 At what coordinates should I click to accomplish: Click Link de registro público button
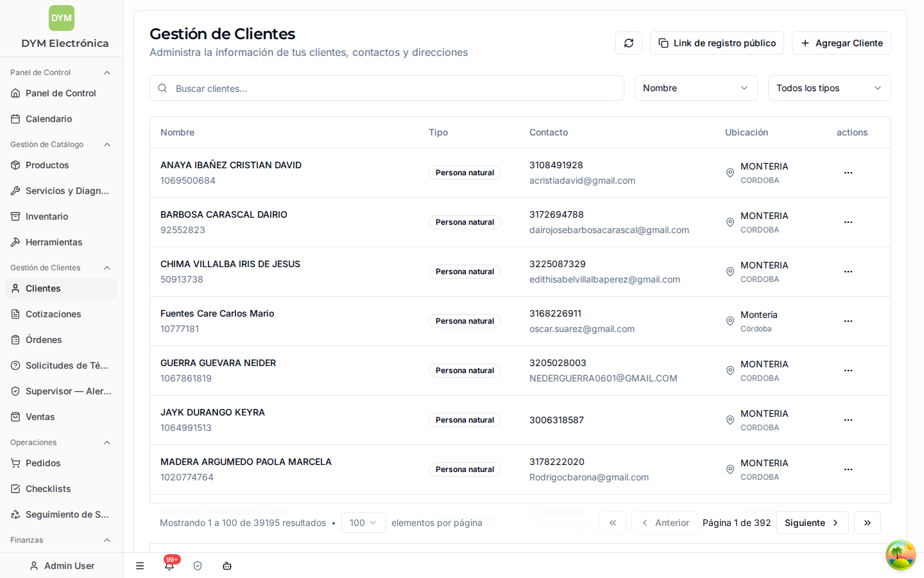tap(717, 43)
